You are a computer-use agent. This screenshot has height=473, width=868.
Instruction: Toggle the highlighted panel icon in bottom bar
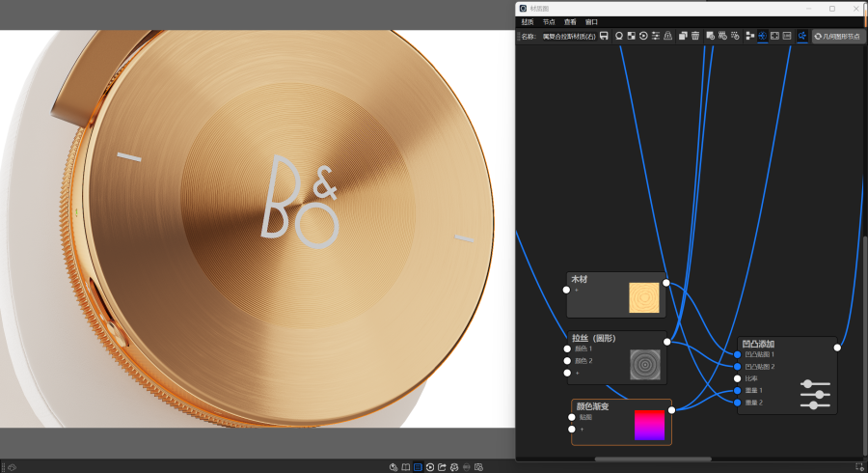click(x=418, y=467)
